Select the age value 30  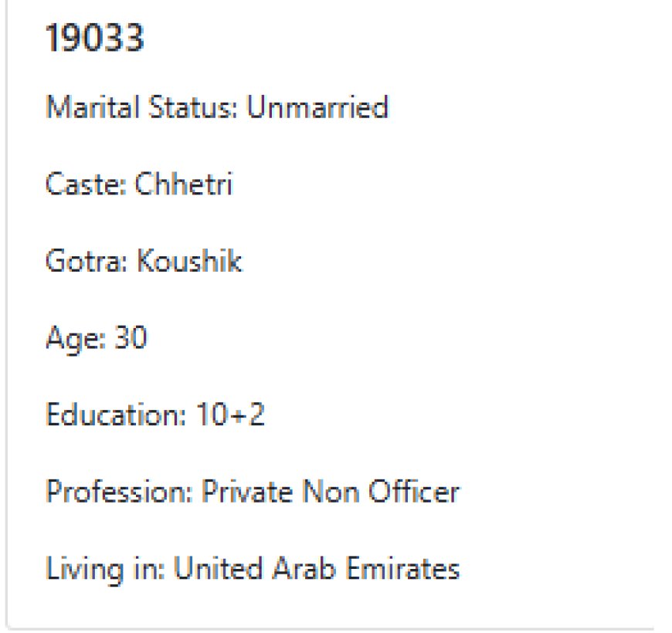131,339
